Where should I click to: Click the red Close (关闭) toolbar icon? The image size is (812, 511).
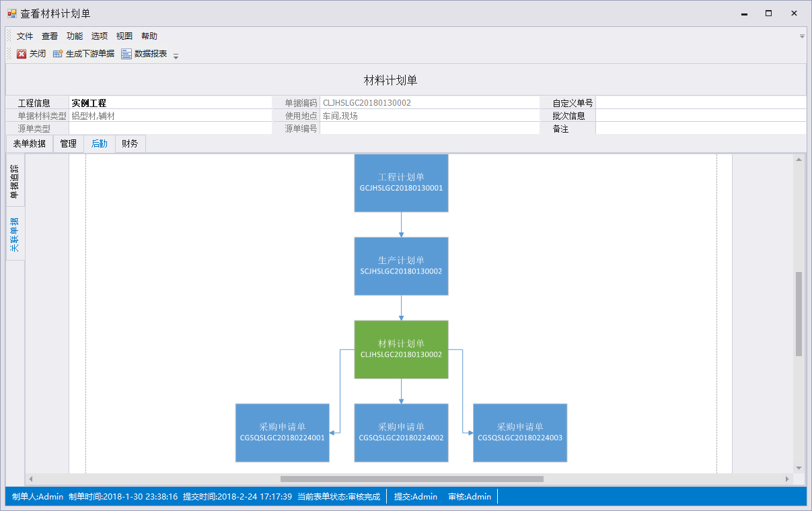(x=22, y=54)
